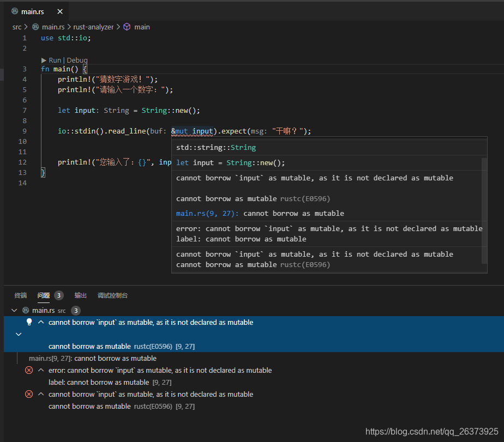Run the main function via Run code lens
Viewport: 504px width, 442px height.
click(55, 60)
